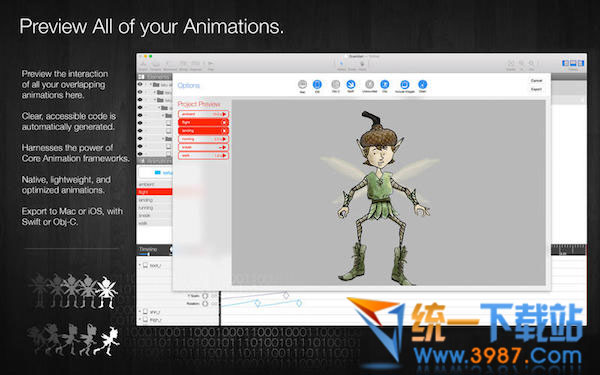Select the iOS export target icon
The image size is (600, 375).
[x=317, y=84]
